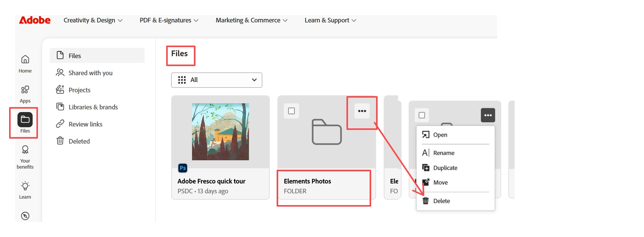
Task: Click the Deleted trash icon
Action: pos(60,141)
